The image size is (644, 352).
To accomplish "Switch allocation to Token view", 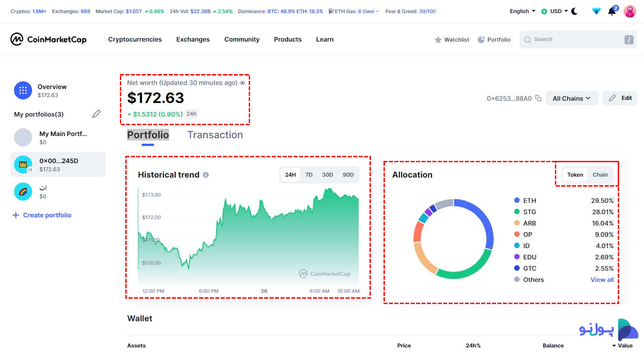I will (575, 175).
